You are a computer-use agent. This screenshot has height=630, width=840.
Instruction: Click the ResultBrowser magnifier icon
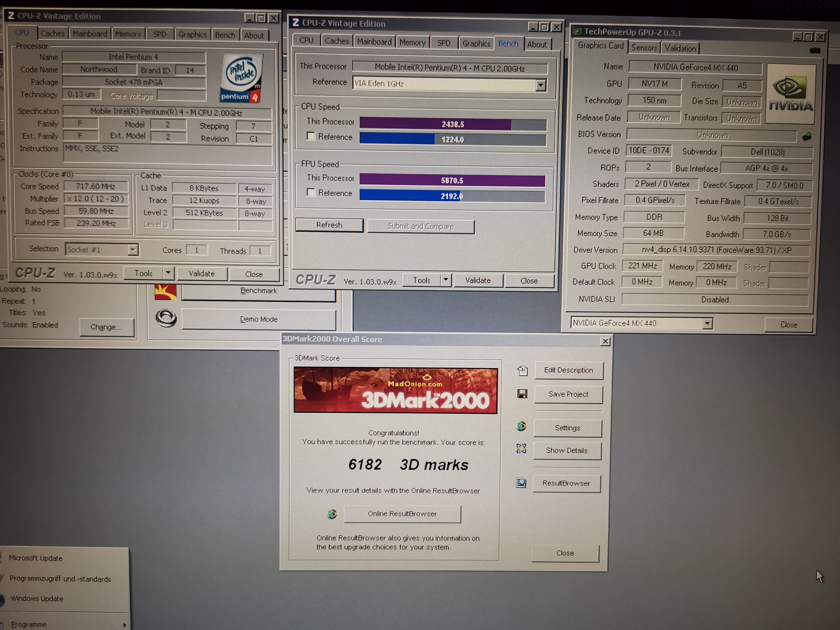521,483
